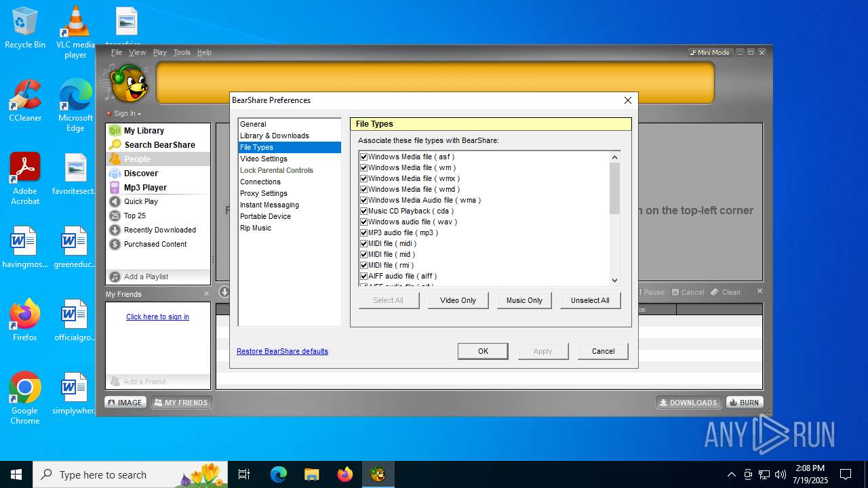Viewport: 868px width, 488px height.
Task: Click here to sign in link
Action: coord(157,317)
